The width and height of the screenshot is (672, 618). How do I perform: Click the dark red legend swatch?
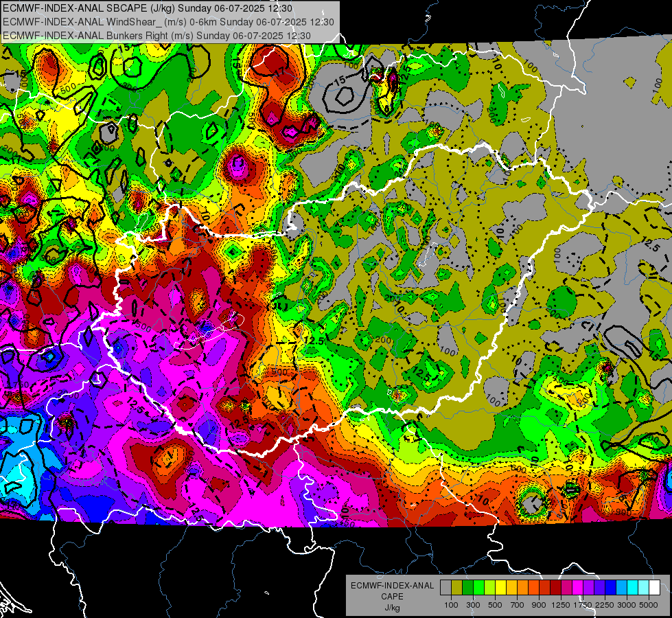pos(556,588)
